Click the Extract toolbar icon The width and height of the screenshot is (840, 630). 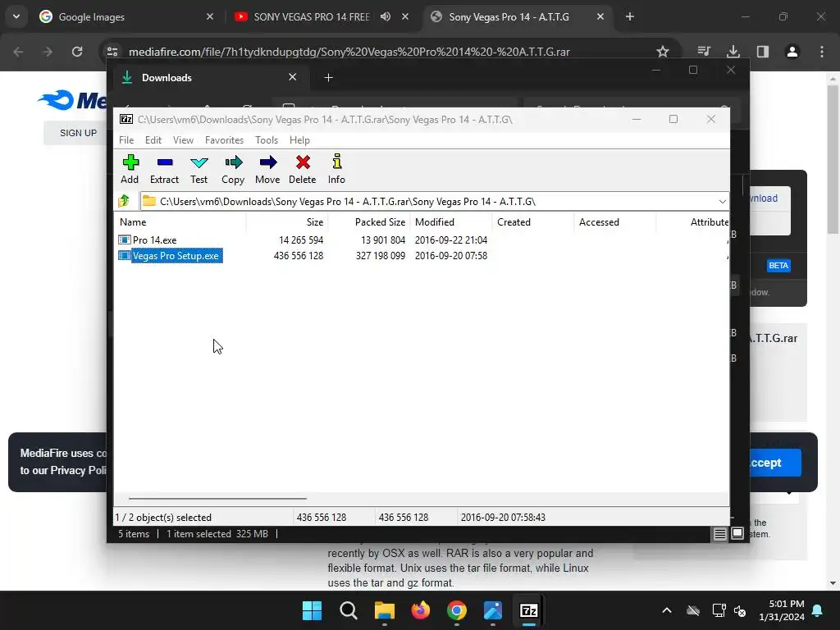pyautogui.click(x=164, y=169)
